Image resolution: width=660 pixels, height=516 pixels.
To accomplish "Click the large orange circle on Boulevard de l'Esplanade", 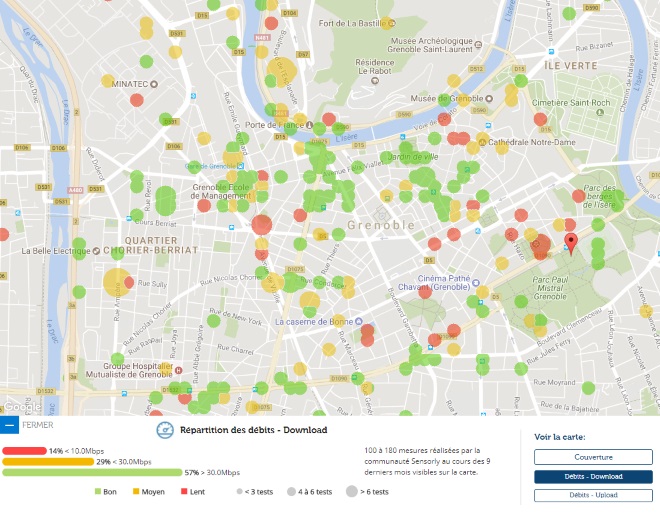I will click(282, 72).
